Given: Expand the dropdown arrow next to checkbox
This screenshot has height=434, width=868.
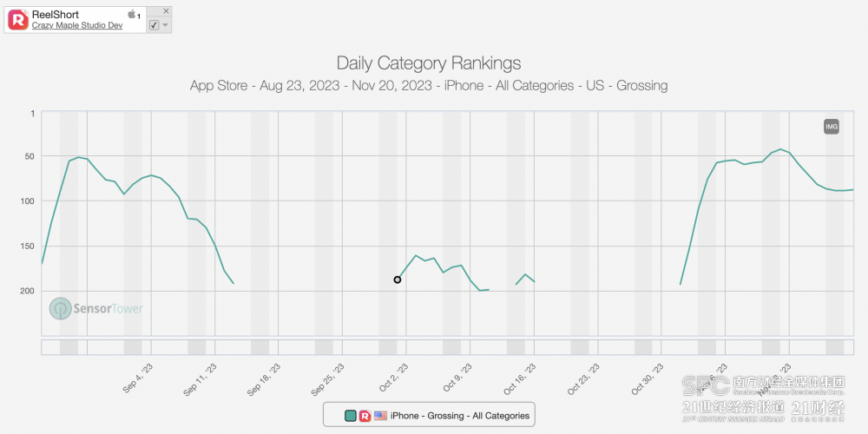Looking at the screenshot, I should [x=166, y=25].
